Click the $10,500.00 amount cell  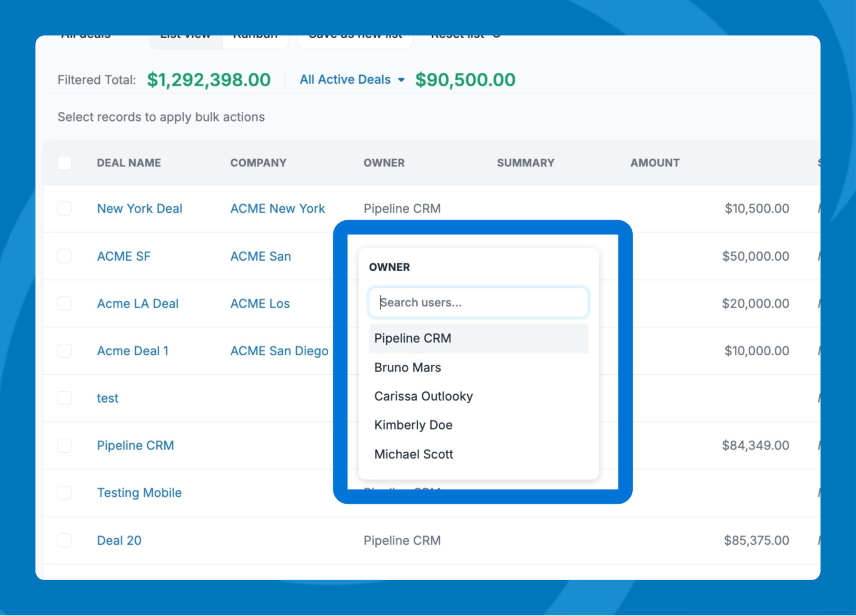point(757,209)
